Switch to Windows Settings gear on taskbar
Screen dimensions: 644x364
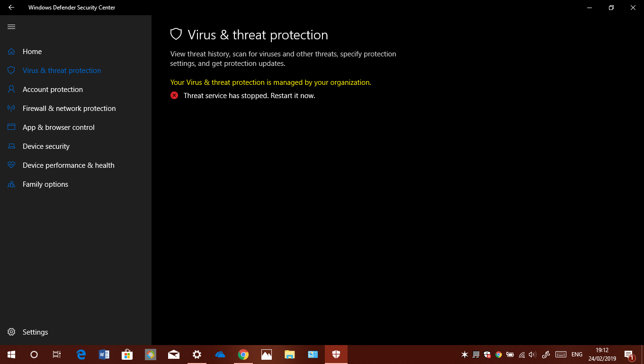(197, 355)
